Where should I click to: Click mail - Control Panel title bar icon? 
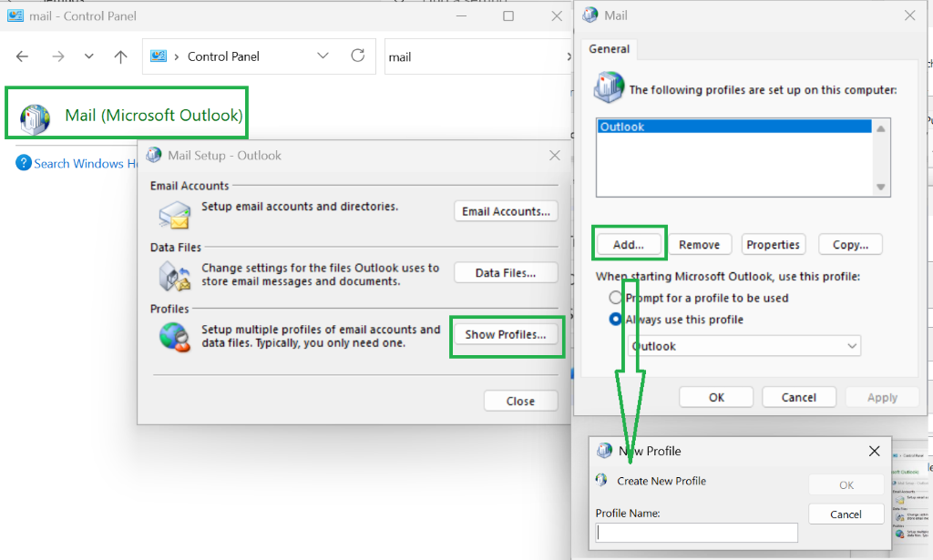tap(15, 16)
